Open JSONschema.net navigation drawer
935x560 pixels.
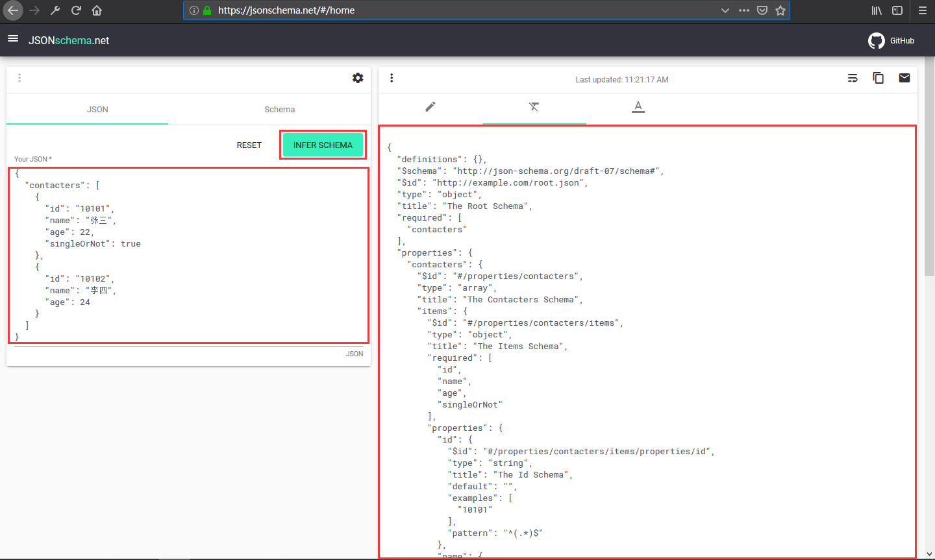[x=13, y=39]
